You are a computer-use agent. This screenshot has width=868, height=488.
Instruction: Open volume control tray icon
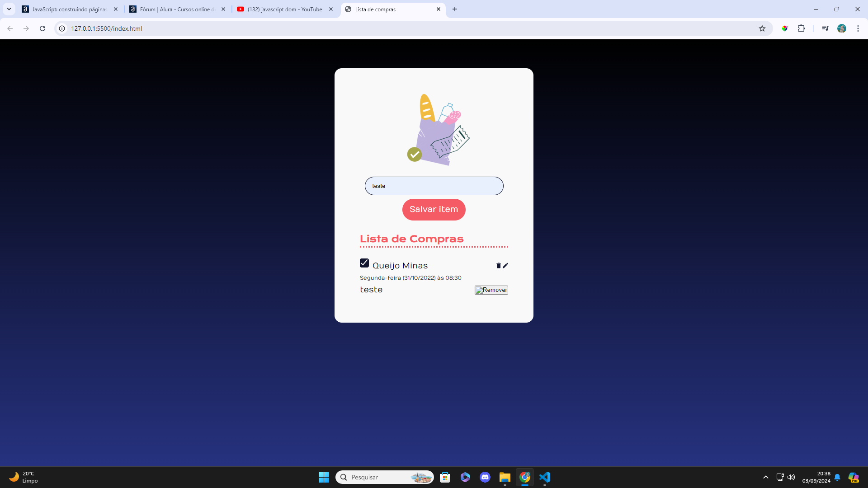(791, 477)
